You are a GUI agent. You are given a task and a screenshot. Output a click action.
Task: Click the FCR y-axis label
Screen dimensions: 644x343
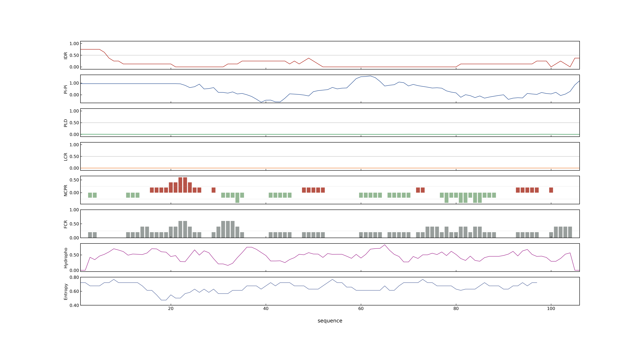click(66, 224)
